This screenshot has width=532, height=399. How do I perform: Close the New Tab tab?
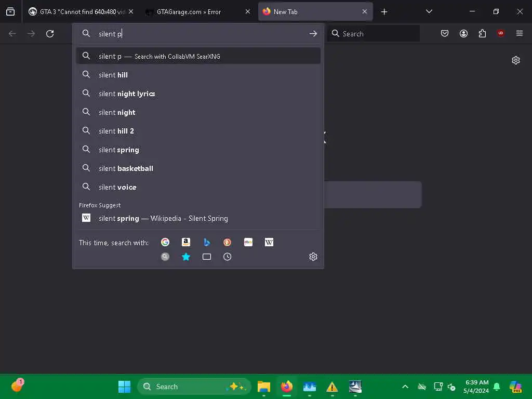tap(365, 12)
